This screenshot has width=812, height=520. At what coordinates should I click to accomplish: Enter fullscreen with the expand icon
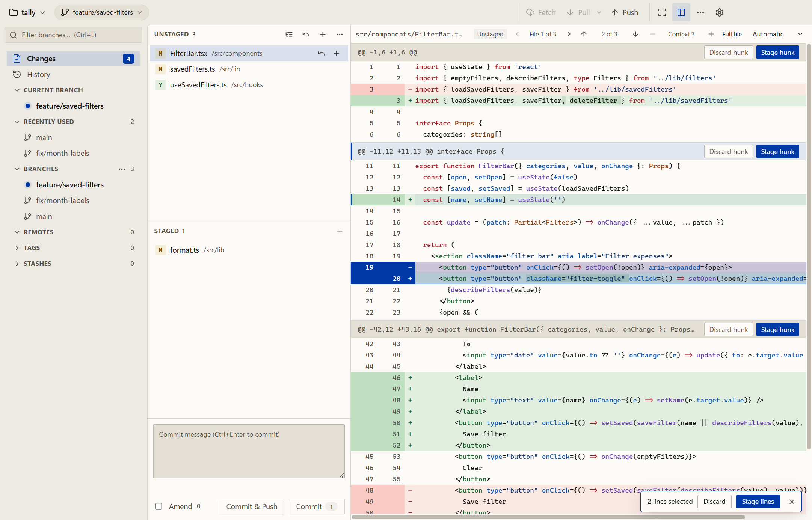pos(662,12)
